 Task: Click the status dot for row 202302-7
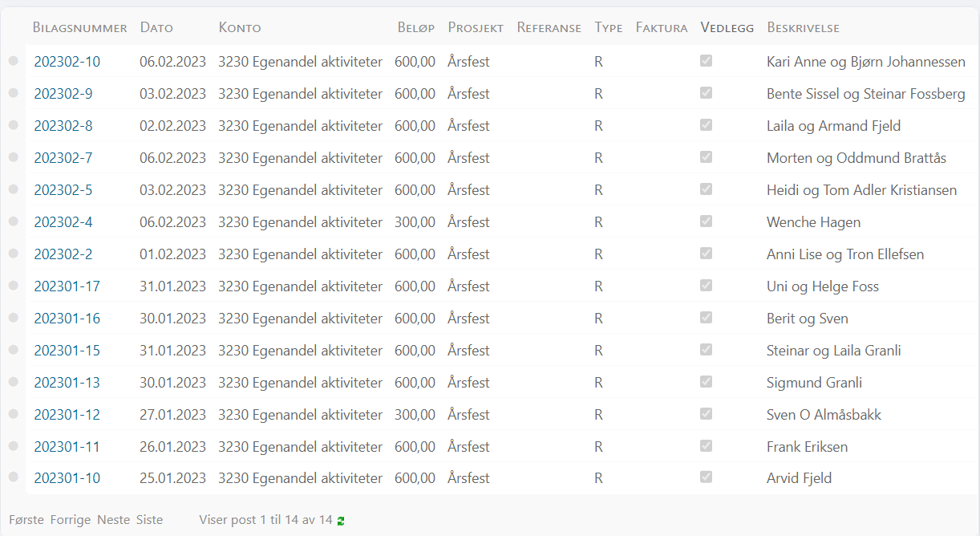13,157
